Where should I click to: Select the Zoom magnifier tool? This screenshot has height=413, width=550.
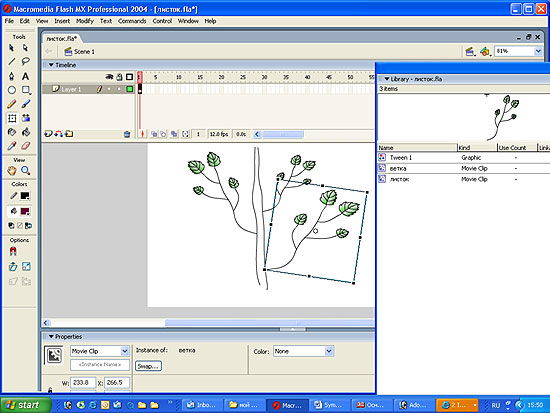coord(25,171)
